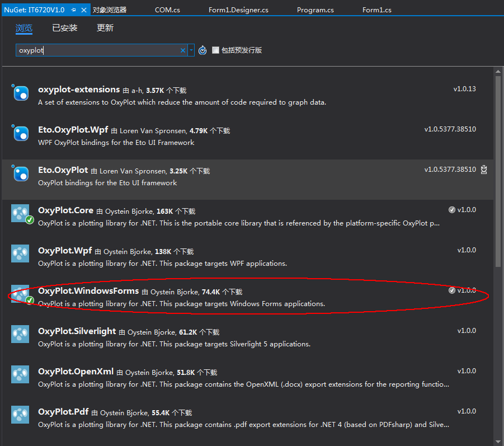Open the Form1.Designer.cs document tab
Image resolution: width=504 pixels, height=446 pixels.
pos(238,10)
